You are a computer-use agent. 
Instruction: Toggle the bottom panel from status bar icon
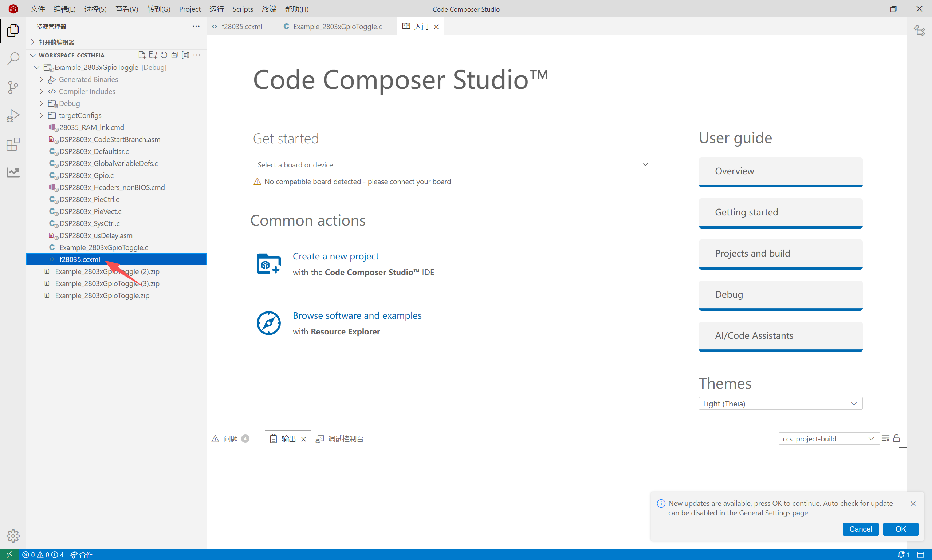click(921, 554)
